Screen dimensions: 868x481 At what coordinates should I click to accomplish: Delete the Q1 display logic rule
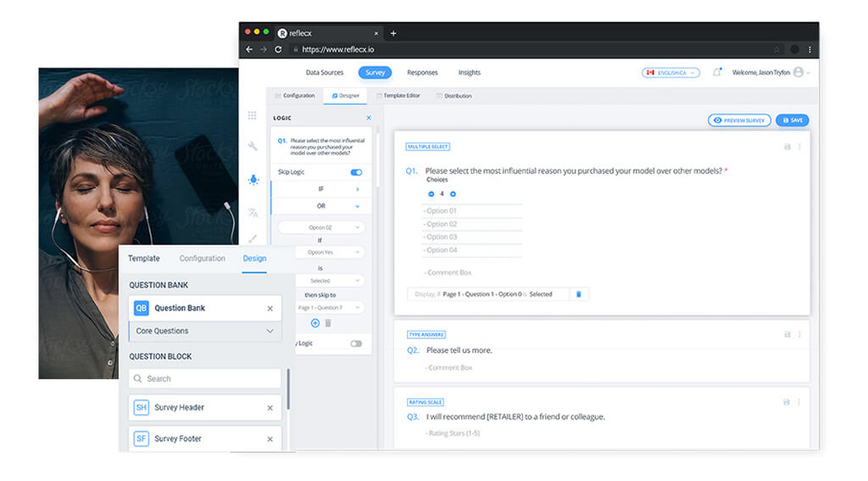(x=579, y=294)
